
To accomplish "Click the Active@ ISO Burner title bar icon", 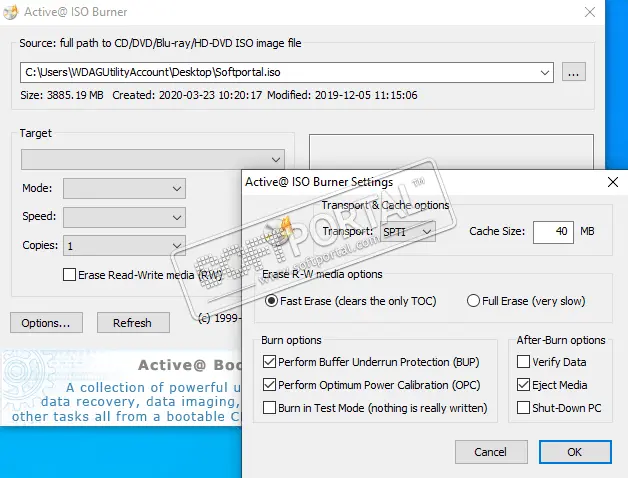I will (11, 12).
